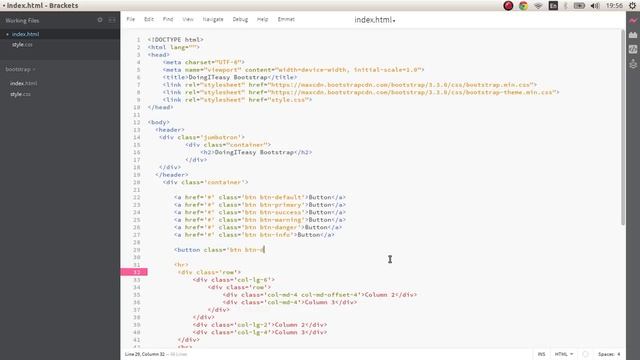Screen dimensions: 640x360
Task: Click the col-lg-4 Column 3 div line 40
Action: pyautogui.click(x=260, y=332)
